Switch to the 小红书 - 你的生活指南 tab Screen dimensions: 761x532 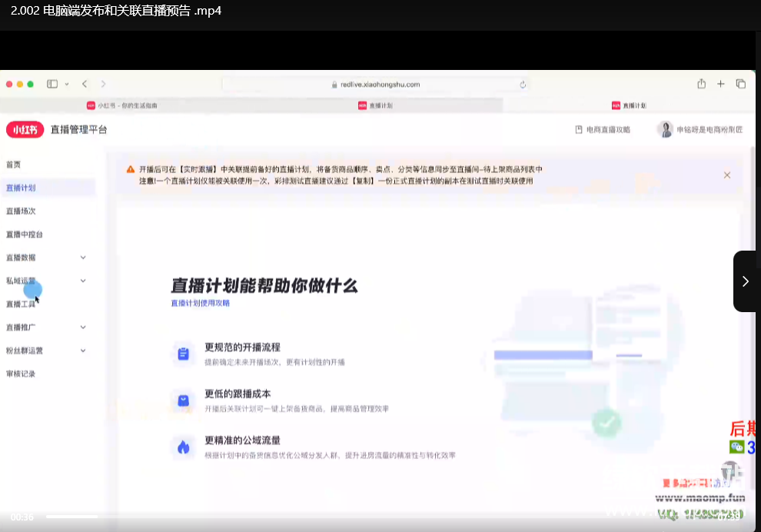(x=123, y=105)
